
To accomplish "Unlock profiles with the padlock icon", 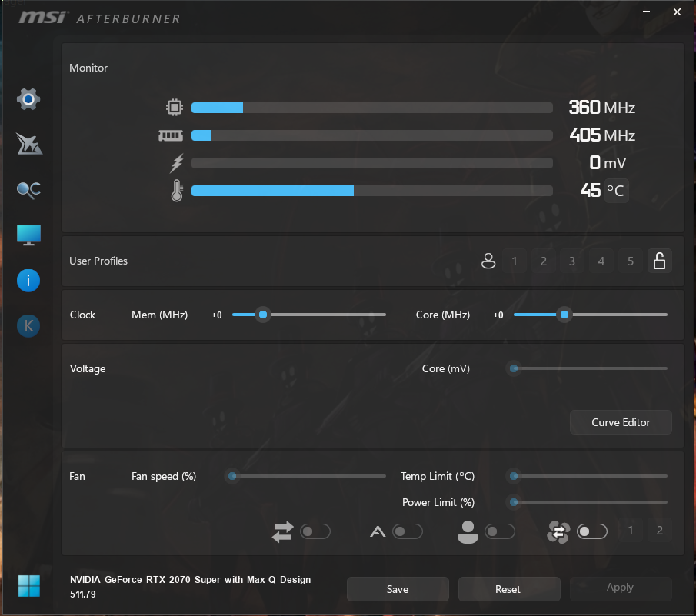I will (659, 261).
